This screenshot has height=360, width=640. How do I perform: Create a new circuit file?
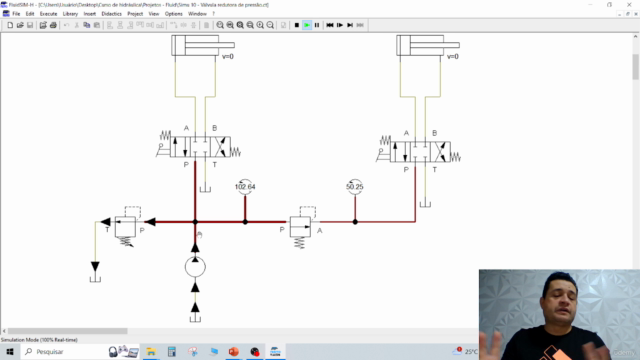click(x=10, y=25)
